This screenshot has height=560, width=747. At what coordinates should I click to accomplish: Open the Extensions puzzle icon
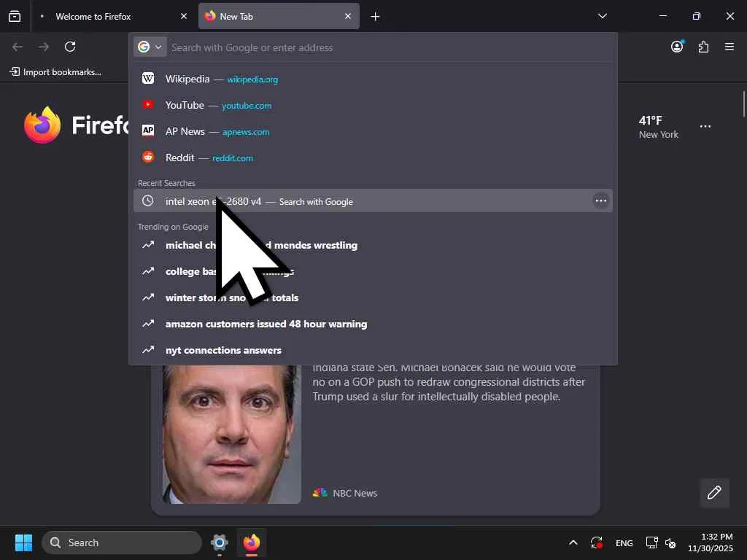703,47
